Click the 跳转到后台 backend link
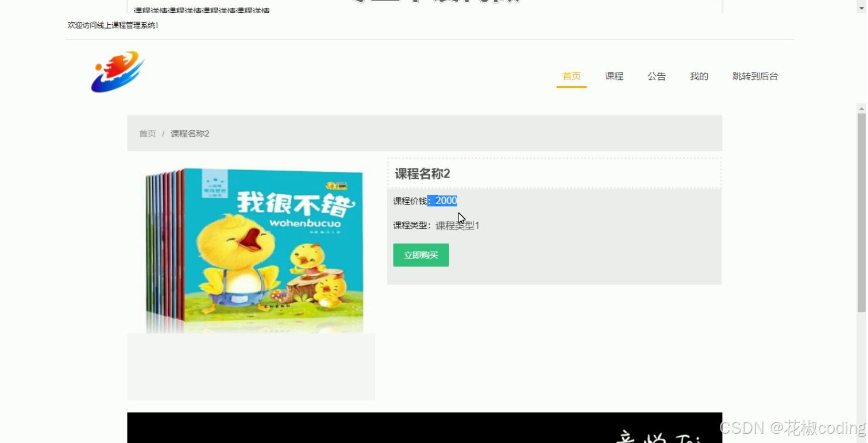Image resolution: width=868 pixels, height=443 pixels. click(754, 76)
